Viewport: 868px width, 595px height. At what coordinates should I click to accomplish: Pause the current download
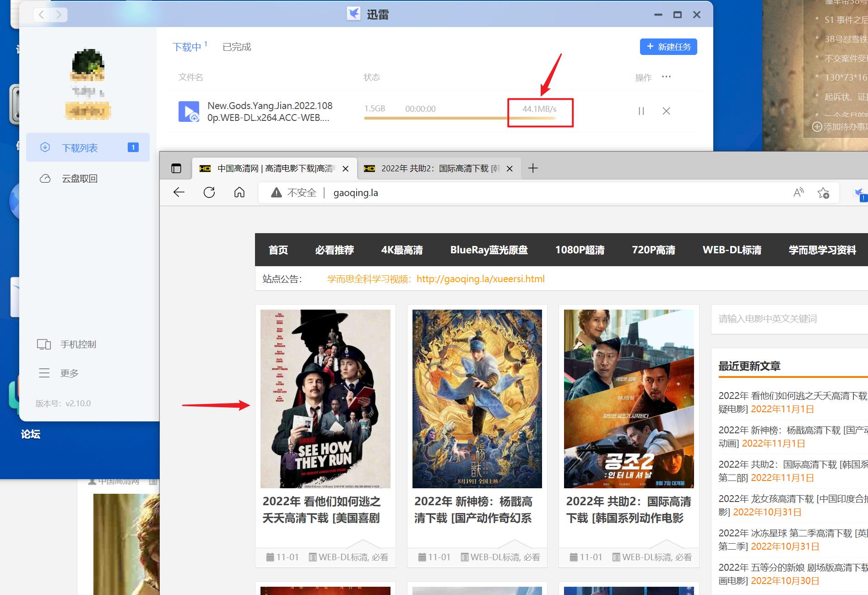(x=641, y=111)
